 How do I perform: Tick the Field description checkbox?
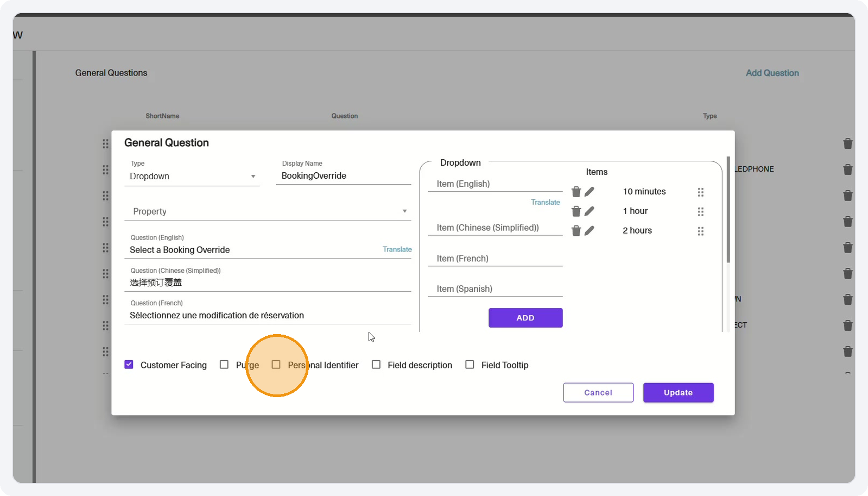376,365
